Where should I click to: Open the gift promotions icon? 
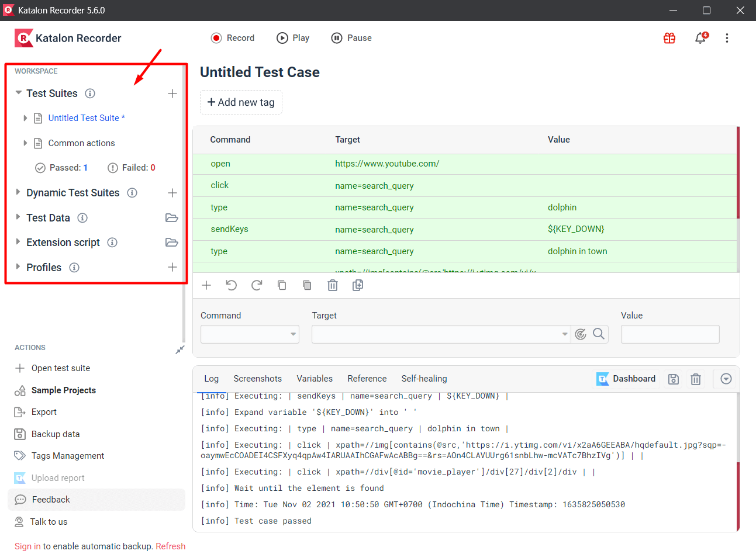coord(669,37)
